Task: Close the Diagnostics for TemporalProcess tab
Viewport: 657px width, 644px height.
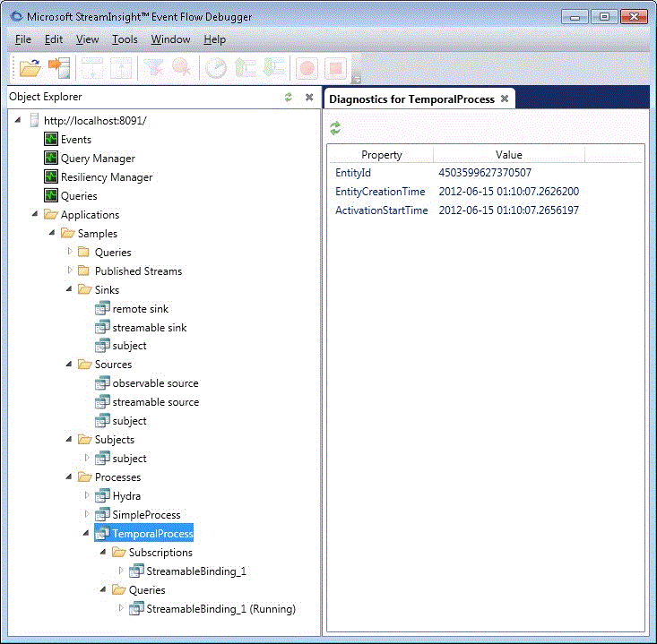Action: pos(505,99)
